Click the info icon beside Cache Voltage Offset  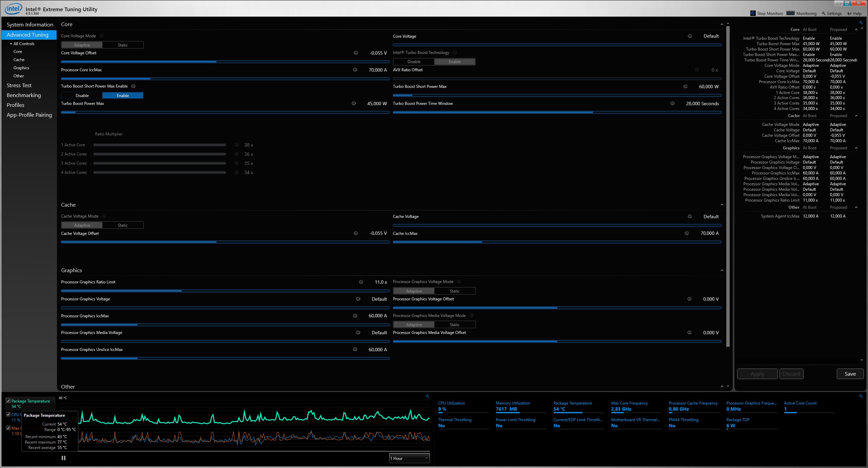(356, 233)
